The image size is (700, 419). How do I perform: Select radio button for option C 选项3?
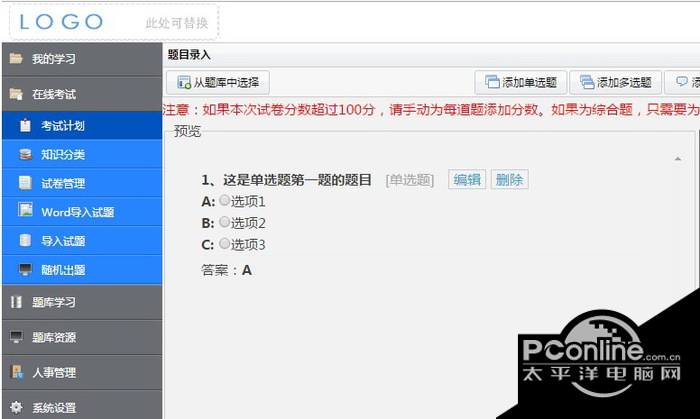click(225, 243)
